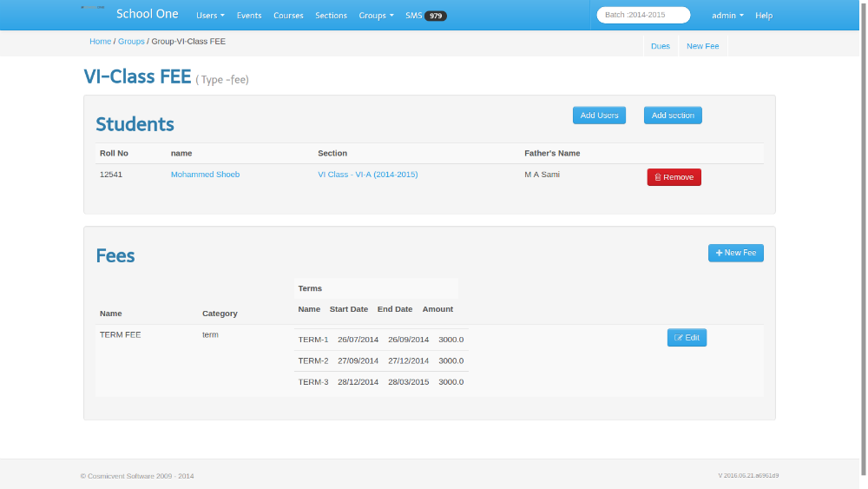Select the TERM-2 row label

(312, 360)
